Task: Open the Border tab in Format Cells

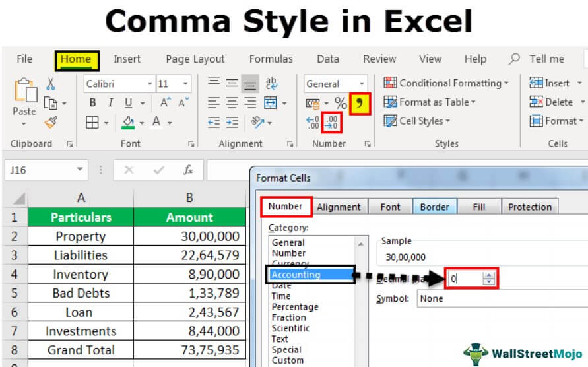Action: [434, 207]
